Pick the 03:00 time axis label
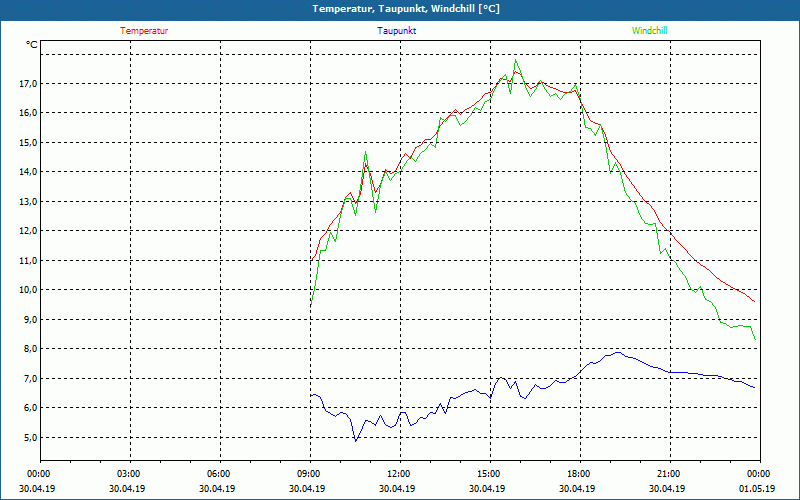This screenshot has height=500, width=800. (129, 474)
